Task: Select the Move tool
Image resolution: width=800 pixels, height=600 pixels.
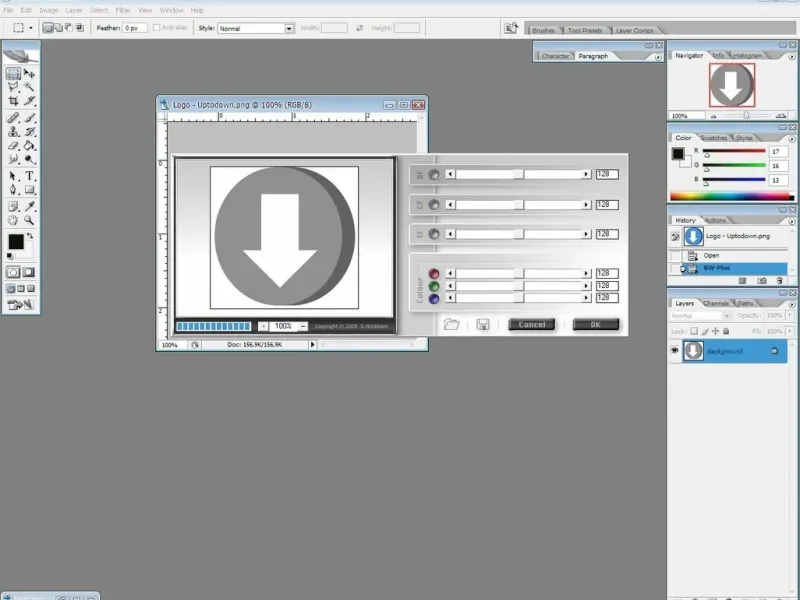Action: (x=29, y=73)
